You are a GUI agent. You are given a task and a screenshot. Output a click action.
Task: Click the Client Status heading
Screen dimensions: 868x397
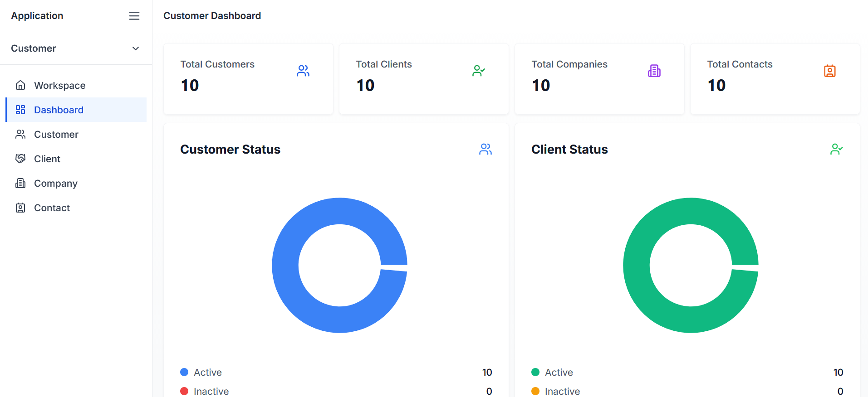tap(569, 149)
